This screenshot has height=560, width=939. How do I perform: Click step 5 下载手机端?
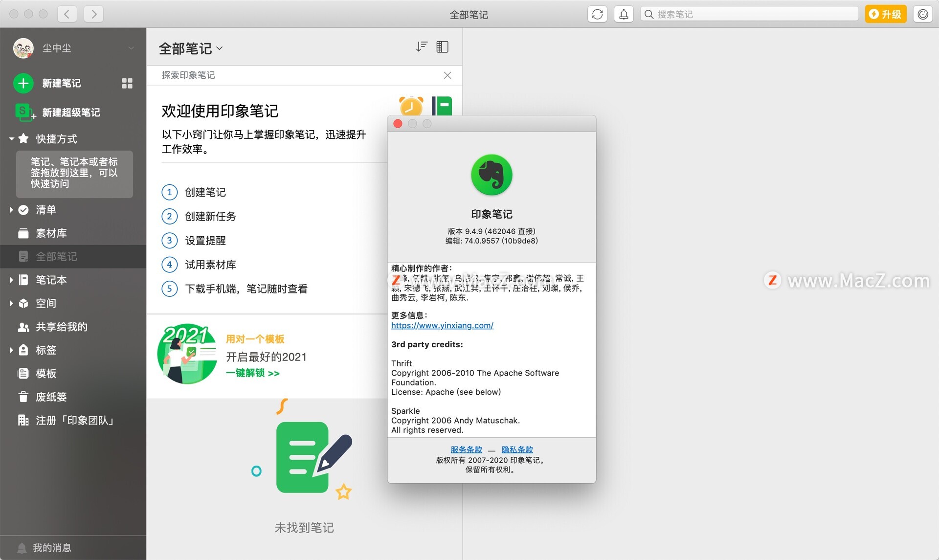[x=235, y=289]
